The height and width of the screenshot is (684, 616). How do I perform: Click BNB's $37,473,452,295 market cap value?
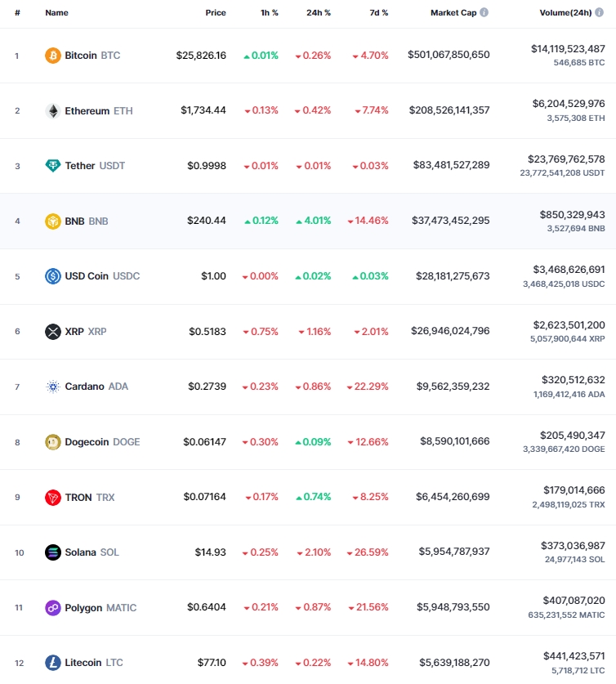point(451,221)
